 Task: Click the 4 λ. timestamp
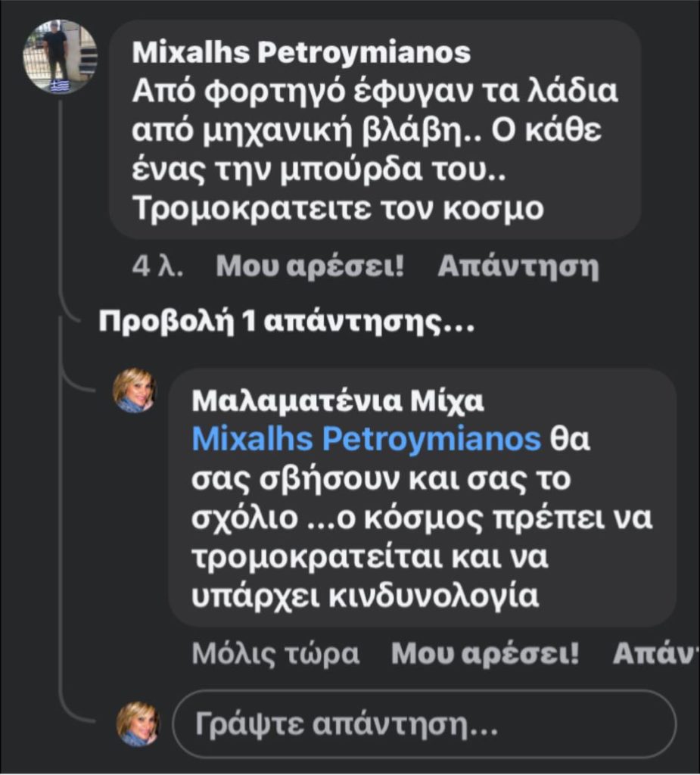coord(158,266)
